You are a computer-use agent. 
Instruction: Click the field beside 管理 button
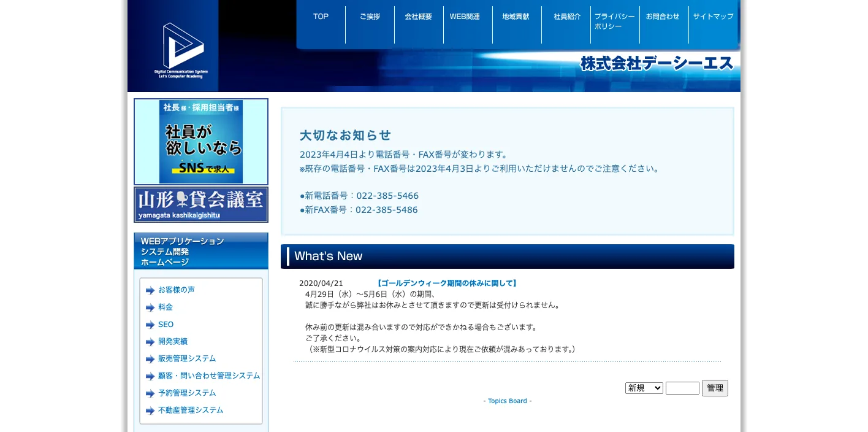pyautogui.click(x=682, y=388)
